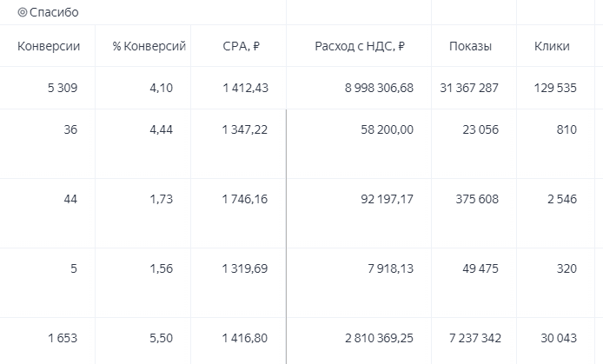Click spend value 2 810 369,25
603x364 pixels.
click(x=379, y=338)
